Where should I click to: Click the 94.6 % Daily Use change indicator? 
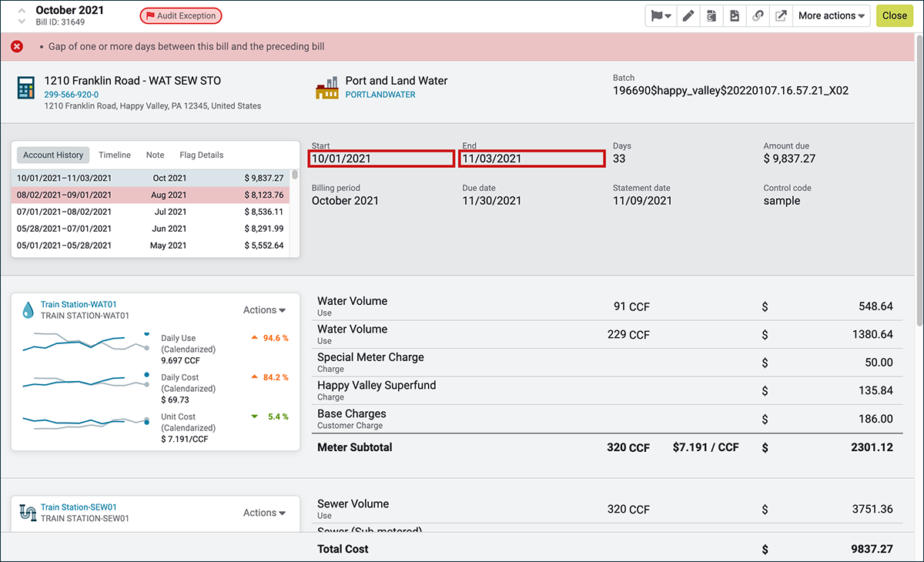(x=269, y=337)
